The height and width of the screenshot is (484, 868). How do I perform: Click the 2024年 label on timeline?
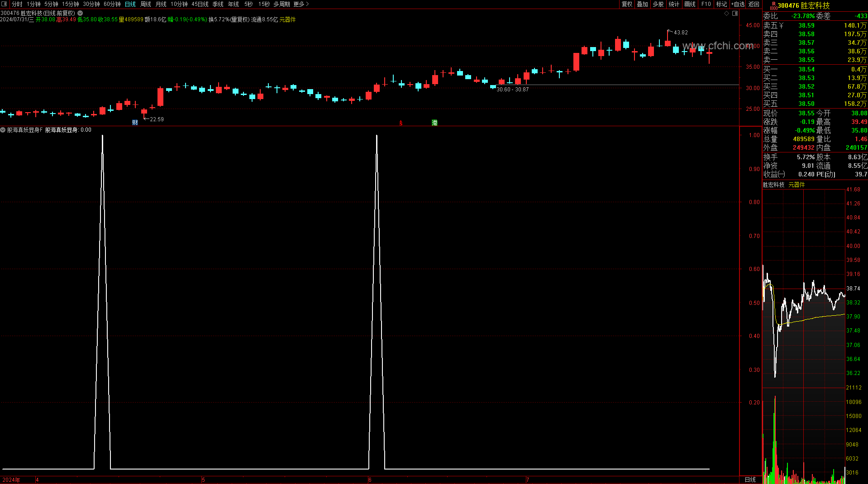11,479
